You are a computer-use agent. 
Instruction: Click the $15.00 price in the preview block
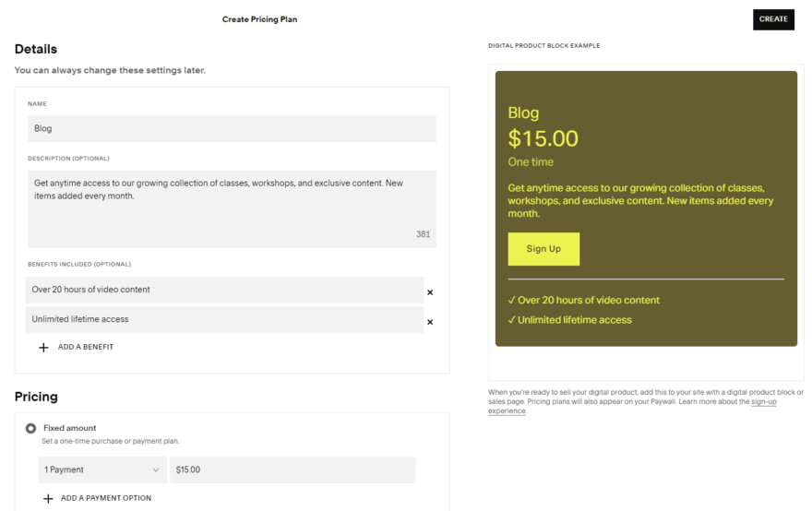pyautogui.click(x=543, y=138)
